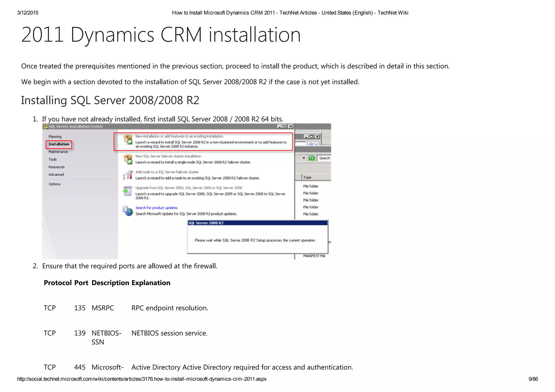Open the address dropdown arrow in Explorer window
555x392 pixels.
[304, 158]
